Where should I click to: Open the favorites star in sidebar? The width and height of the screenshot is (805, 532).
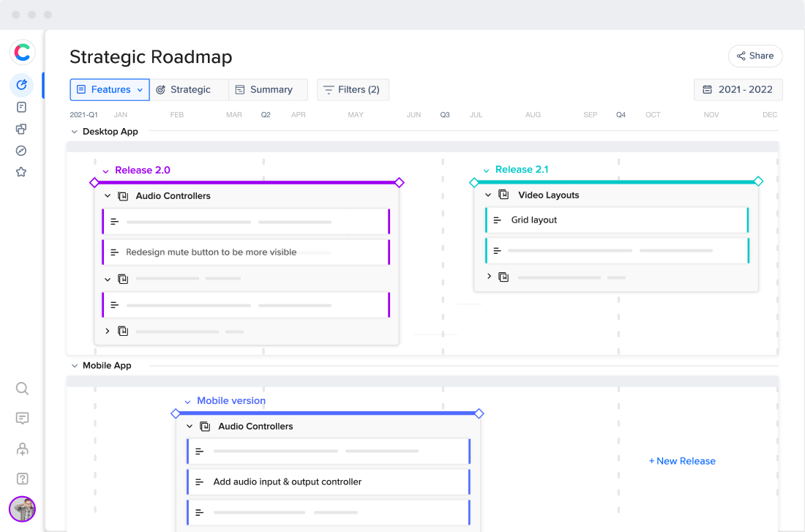(x=21, y=172)
